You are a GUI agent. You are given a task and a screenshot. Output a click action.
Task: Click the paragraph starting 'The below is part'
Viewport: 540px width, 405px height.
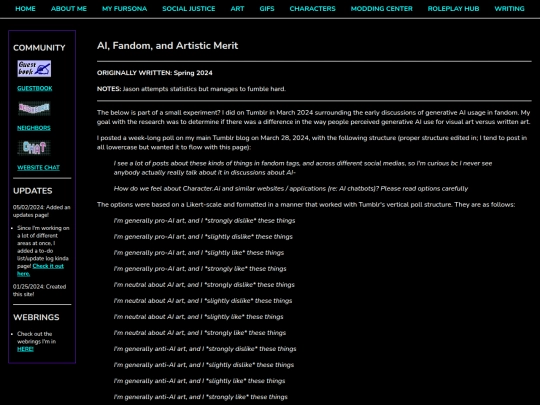click(x=314, y=117)
